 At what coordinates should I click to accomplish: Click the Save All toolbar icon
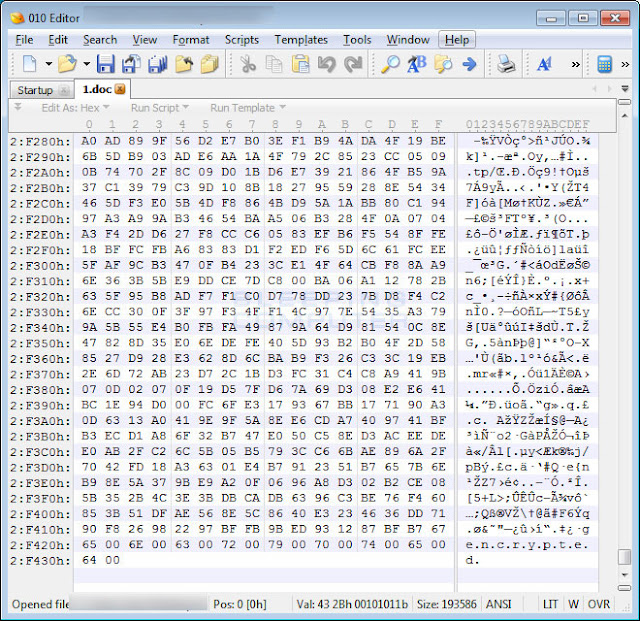[x=158, y=64]
